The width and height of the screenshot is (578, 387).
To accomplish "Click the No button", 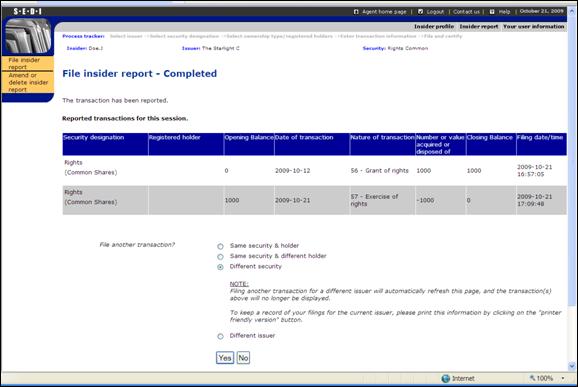I will pyautogui.click(x=243, y=358).
